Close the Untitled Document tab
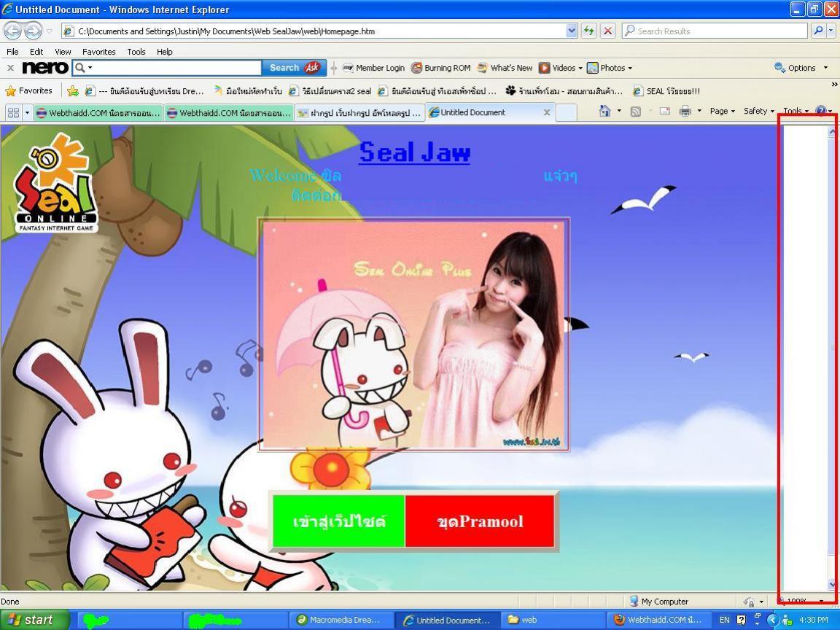 pos(547,112)
